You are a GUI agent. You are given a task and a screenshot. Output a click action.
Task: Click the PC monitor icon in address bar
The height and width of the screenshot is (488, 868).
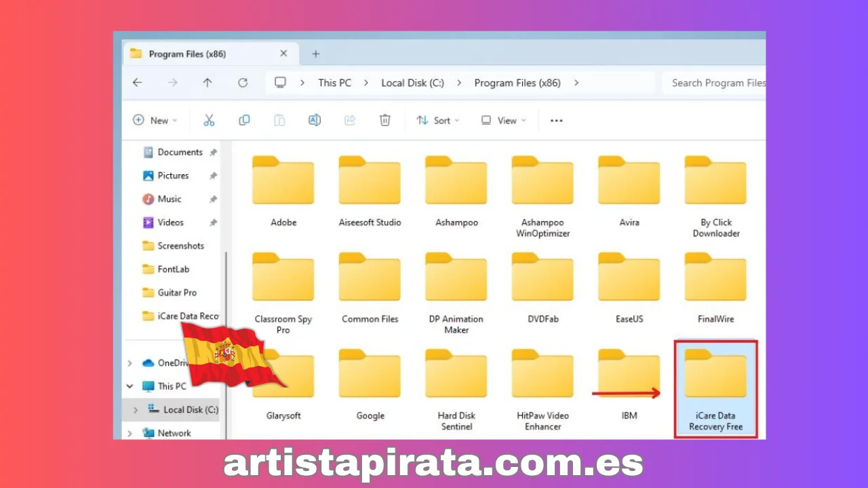280,83
